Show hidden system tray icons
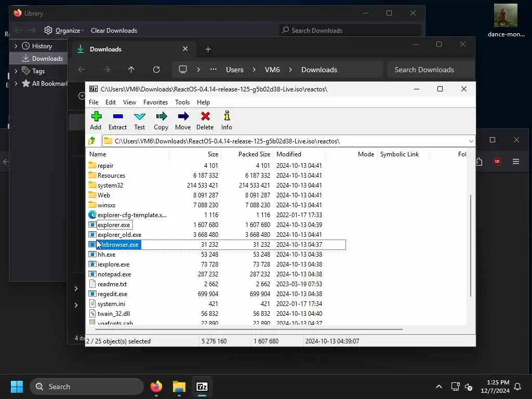Image resolution: width=532 pixels, height=399 pixels. pos(438,387)
